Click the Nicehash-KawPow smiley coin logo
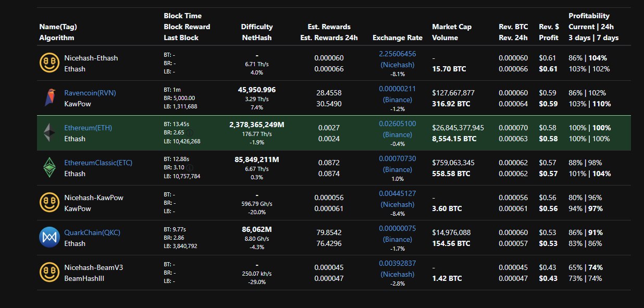The height and width of the screenshot is (308, 644). click(x=49, y=203)
